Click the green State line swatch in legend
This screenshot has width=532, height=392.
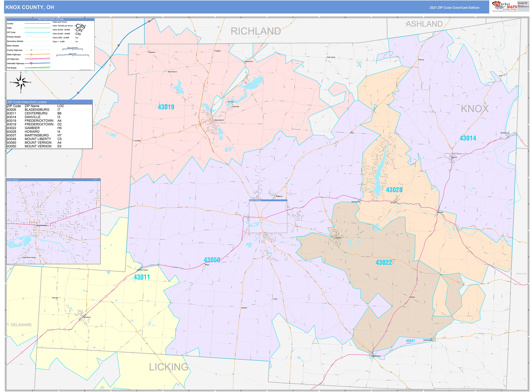tap(37, 28)
